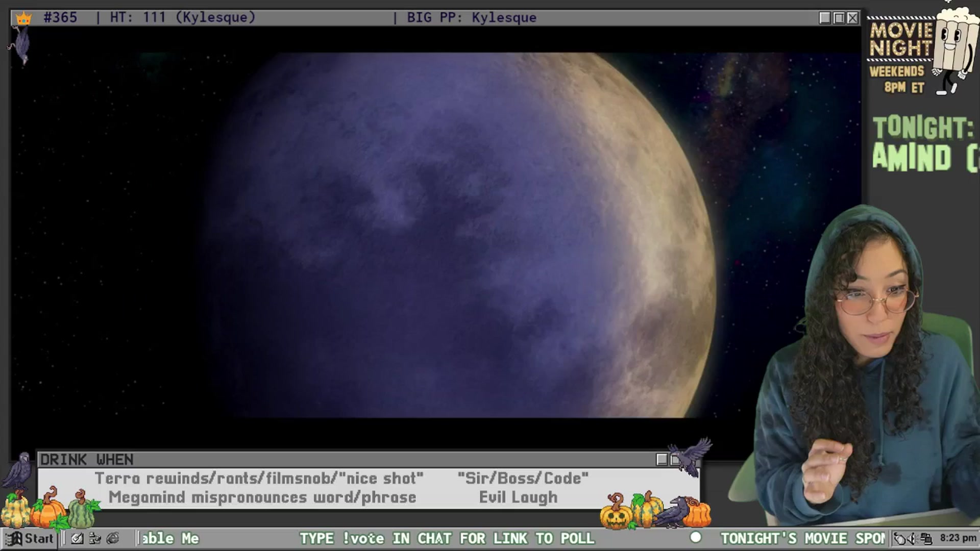Click the MOVIE NIGHT logo

pyautogui.click(x=901, y=39)
